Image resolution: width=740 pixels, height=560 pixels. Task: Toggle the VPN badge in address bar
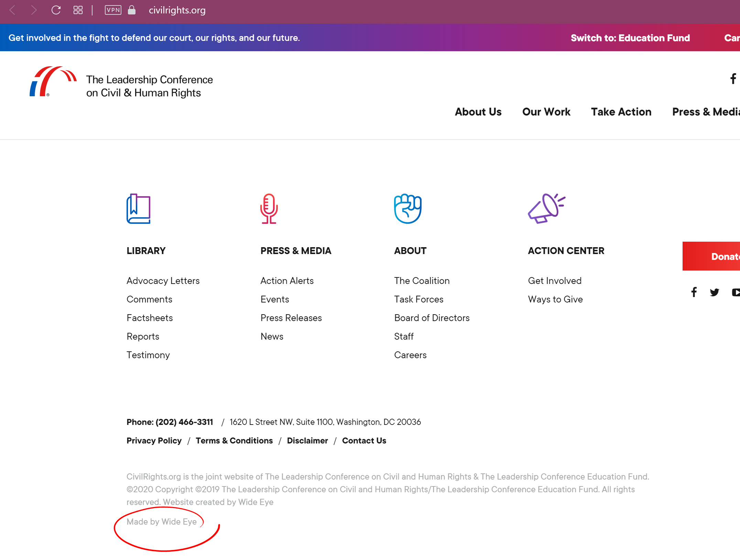pos(113,10)
